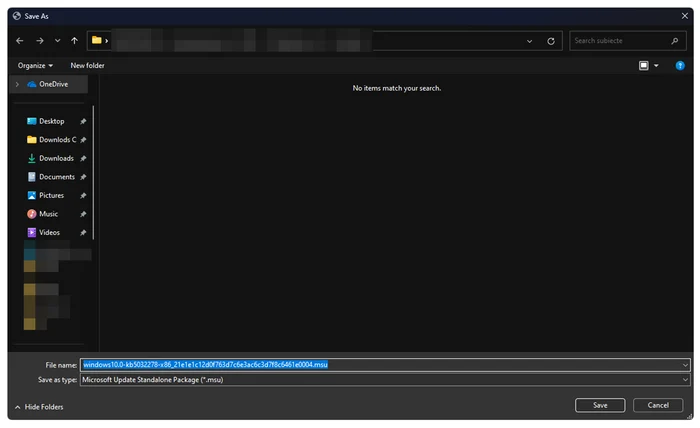Open Videos in the sidebar

[x=49, y=233]
